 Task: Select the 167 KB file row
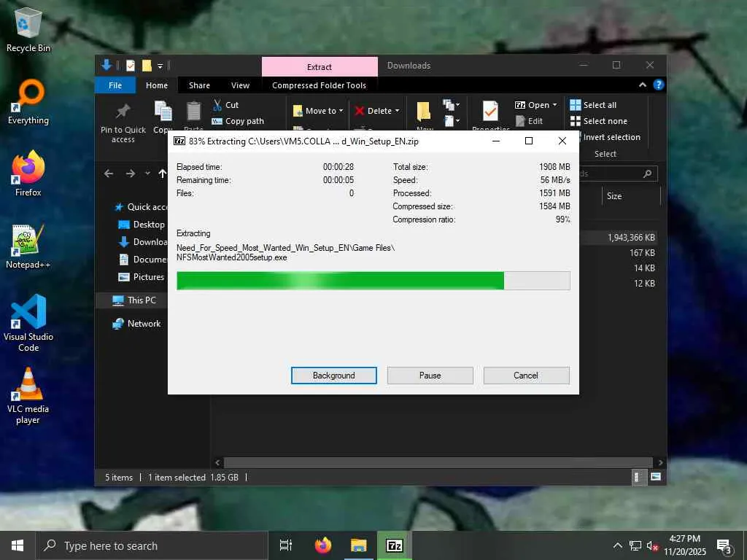coord(619,253)
